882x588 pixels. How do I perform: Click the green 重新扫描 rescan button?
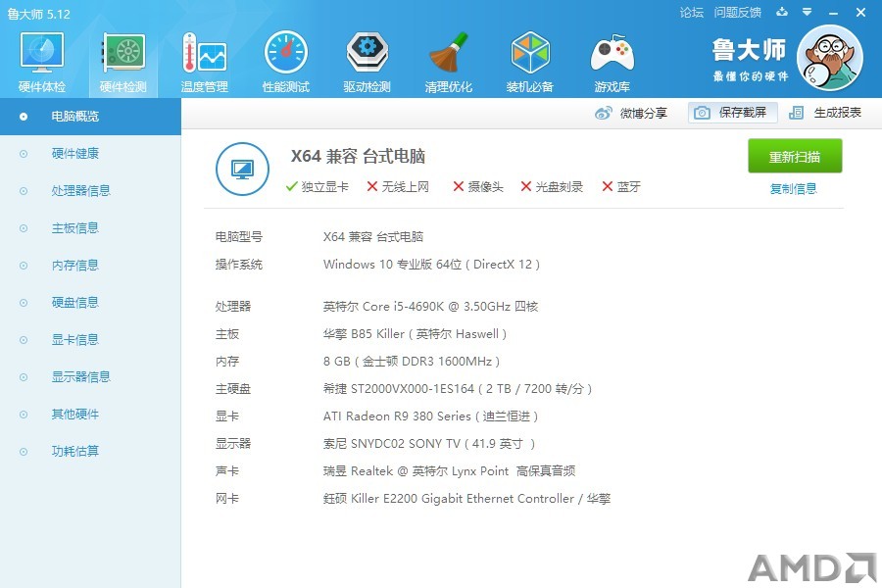click(795, 157)
